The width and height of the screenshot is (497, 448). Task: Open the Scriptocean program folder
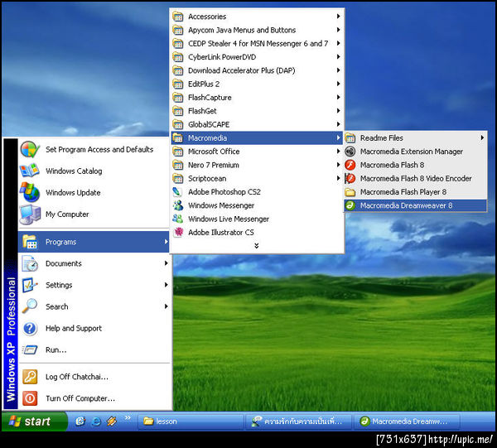(257, 178)
